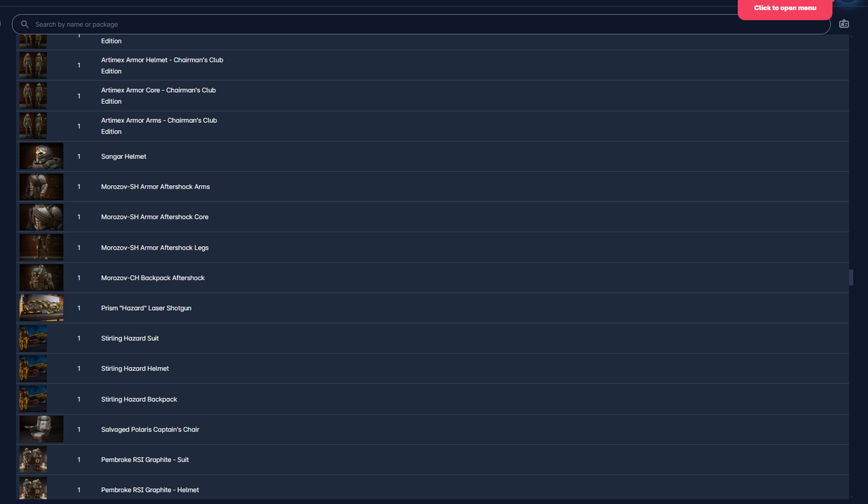
Task: Click quantity 1 in Prism Hazard Laser Shotgun row
Action: tap(79, 308)
